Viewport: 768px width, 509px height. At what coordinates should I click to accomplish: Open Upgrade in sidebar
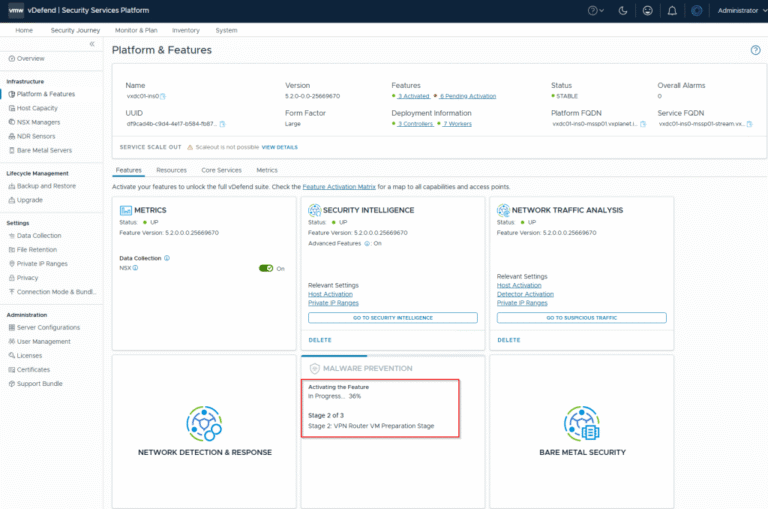click(25, 200)
